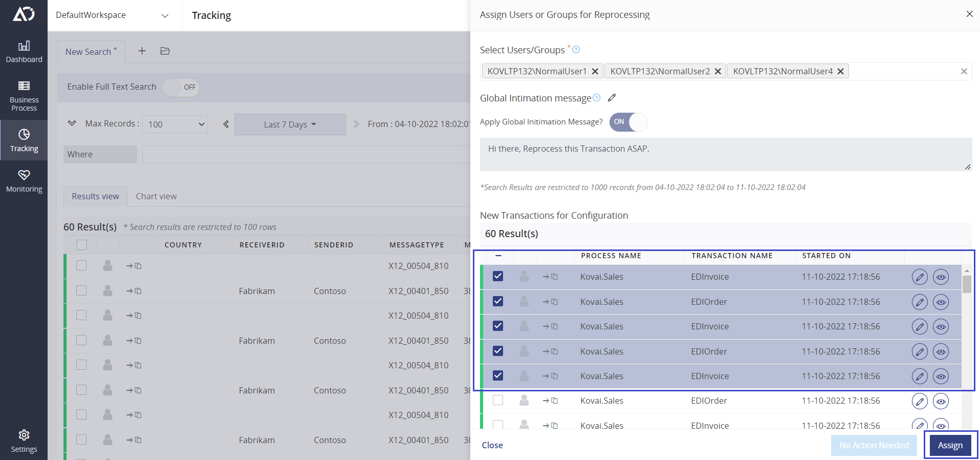Image resolution: width=980 pixels, height=460 pixels.
Task: View first EDInvoice transaction eye icon
Action: point(941,277)
